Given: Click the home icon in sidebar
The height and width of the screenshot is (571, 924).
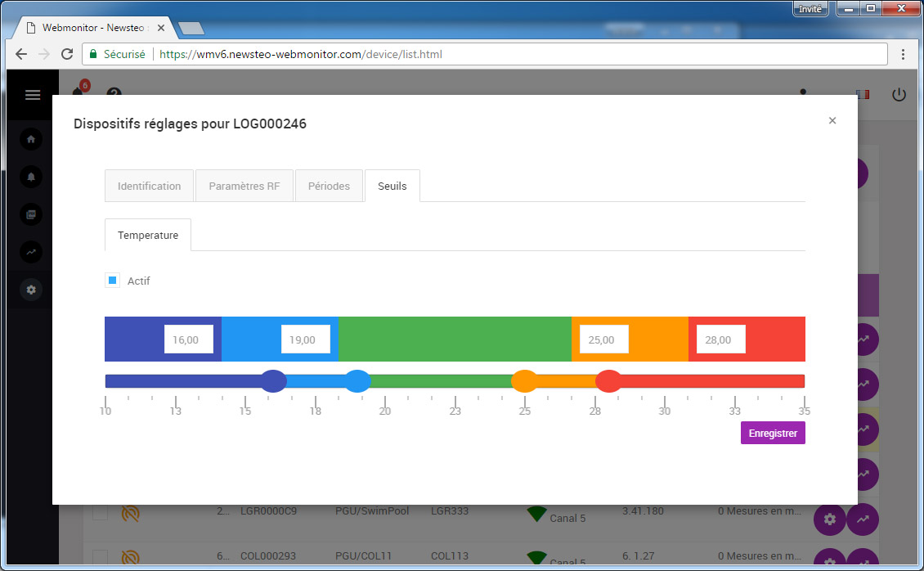Looking at the screenshot, I should coord(32,139).
